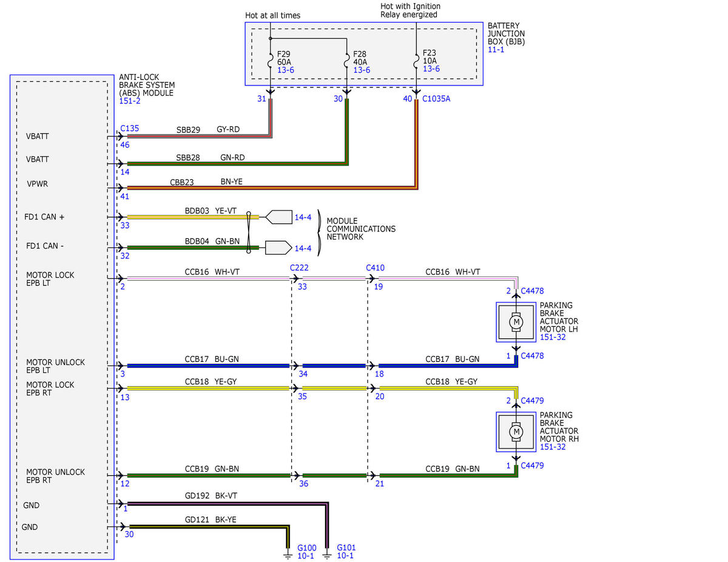Click the F29 60A fuse symbol
Screen dimensions: 728x562
pyautogui.click(x=271, y=61)
